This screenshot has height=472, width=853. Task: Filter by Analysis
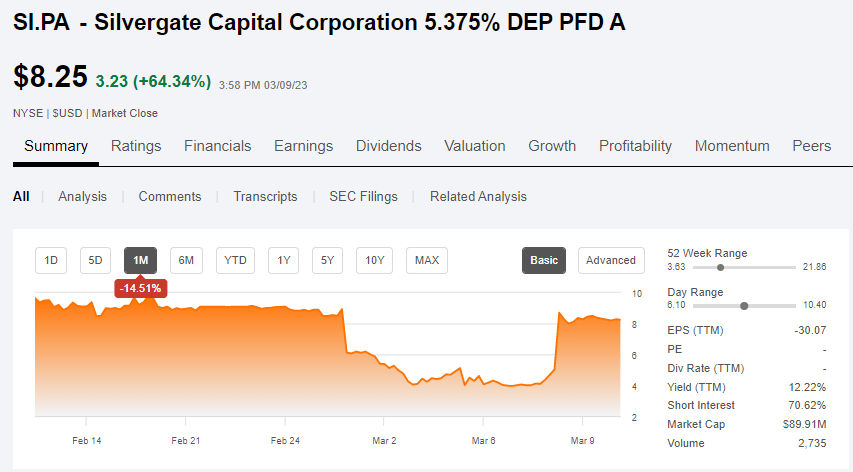(83, 196)
